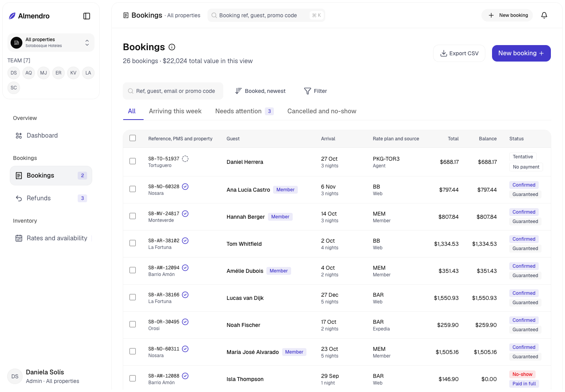This screenshot has width=565, height=392.
Task: Export bookings as CSV
Action: (x=459, y=53)
